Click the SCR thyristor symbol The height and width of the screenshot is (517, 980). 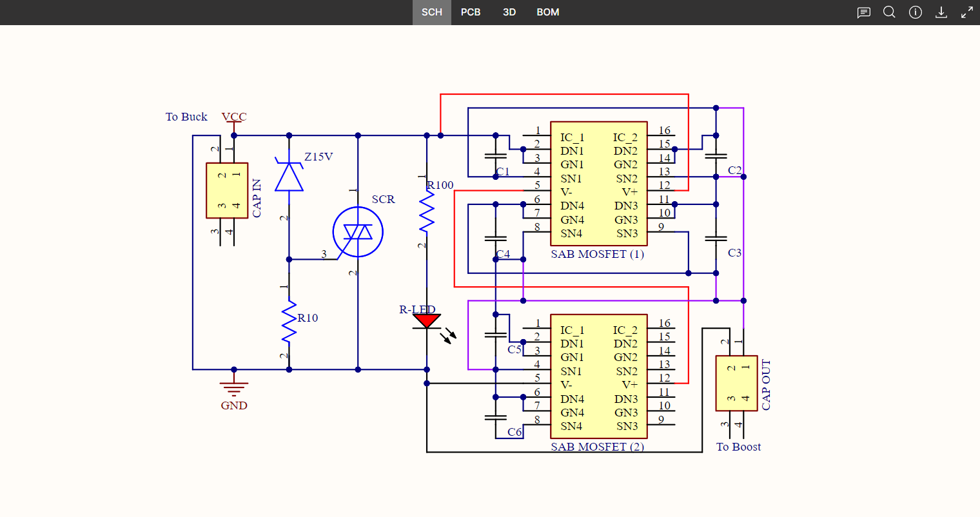coord(357,231)
